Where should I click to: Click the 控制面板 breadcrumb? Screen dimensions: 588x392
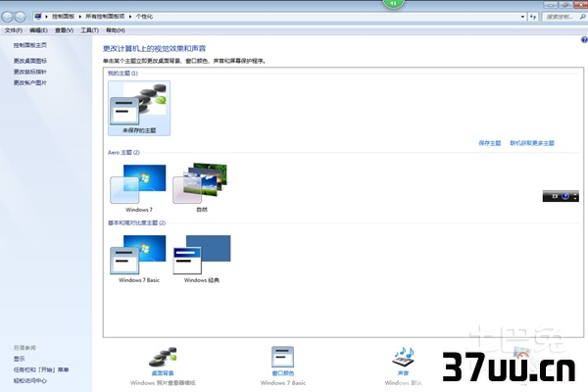(63, 17)
